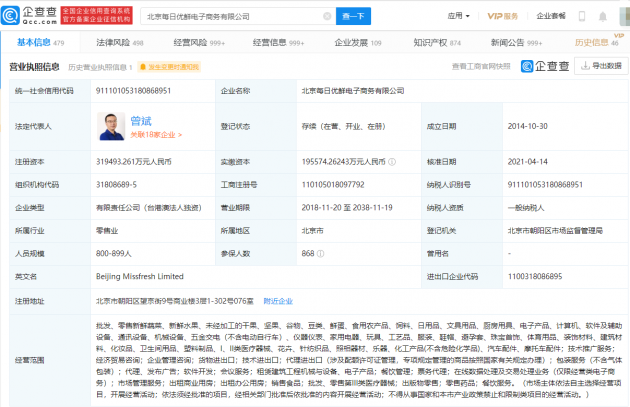Viewport: 630px width, 407px height.
Task: Select establishment date 2014-10-30
Action: pyautogui.click(x=528, y=126)
